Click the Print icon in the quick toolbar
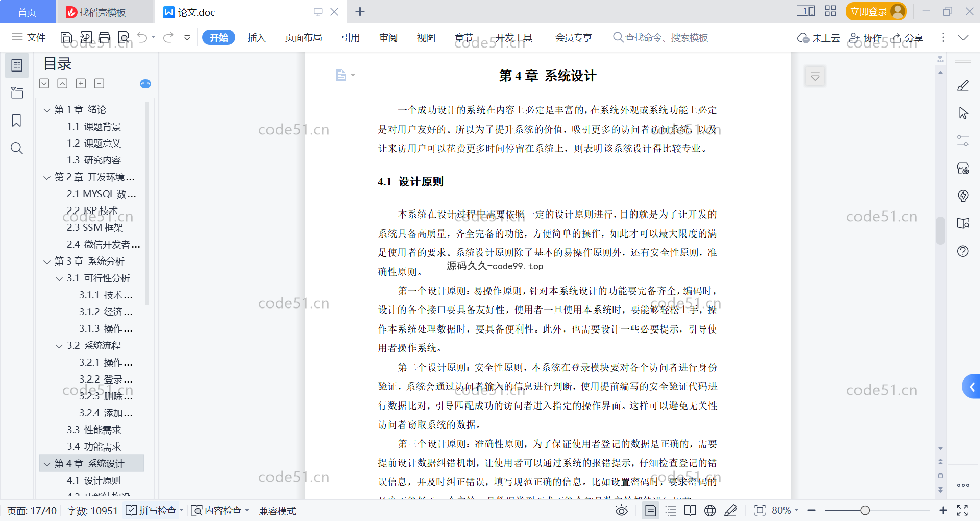980x521 pixels. (105, 37)
